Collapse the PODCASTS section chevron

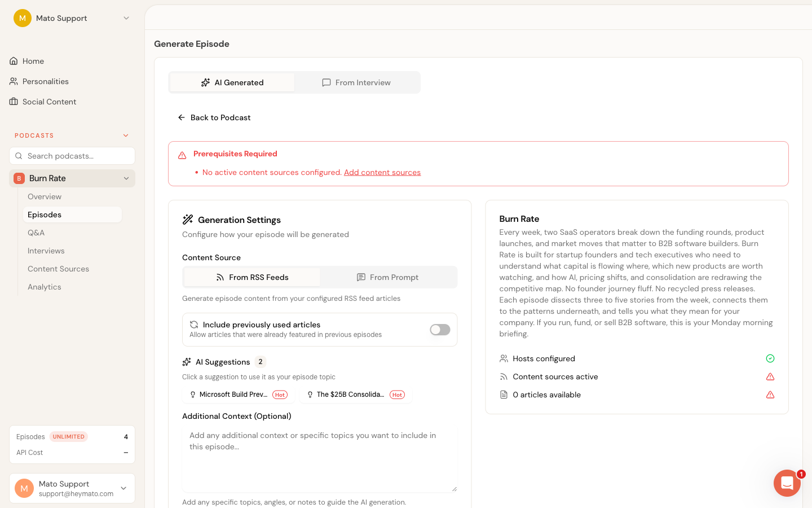[x=126, y=135]
